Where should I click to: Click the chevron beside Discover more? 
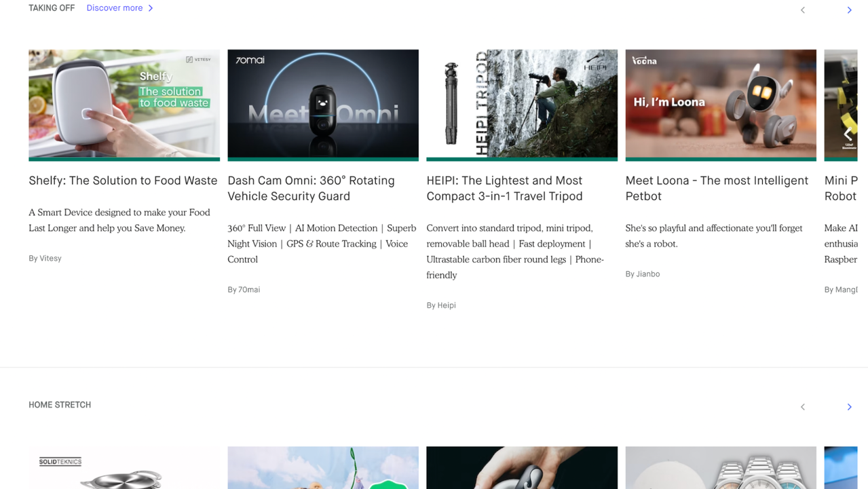(150, 8)
